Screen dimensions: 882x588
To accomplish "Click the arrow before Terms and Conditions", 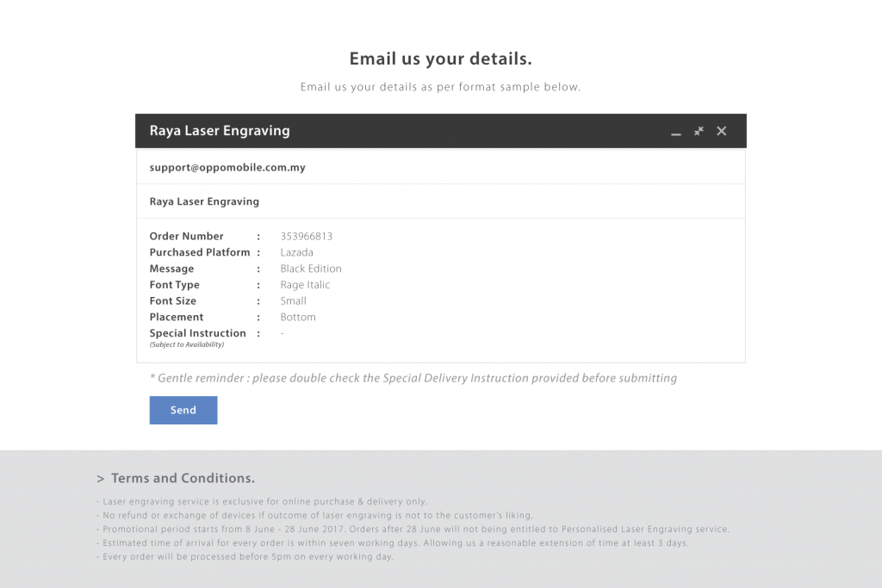I will pyautogui.click(x=100, y=479).
